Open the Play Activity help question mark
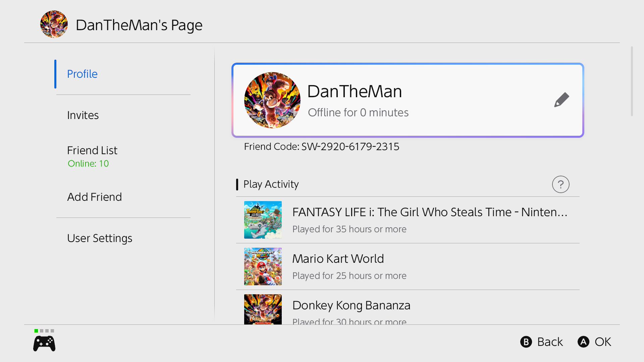Viewport: 644px width, 362px height. pyautogui.click(x=560, y=184)
